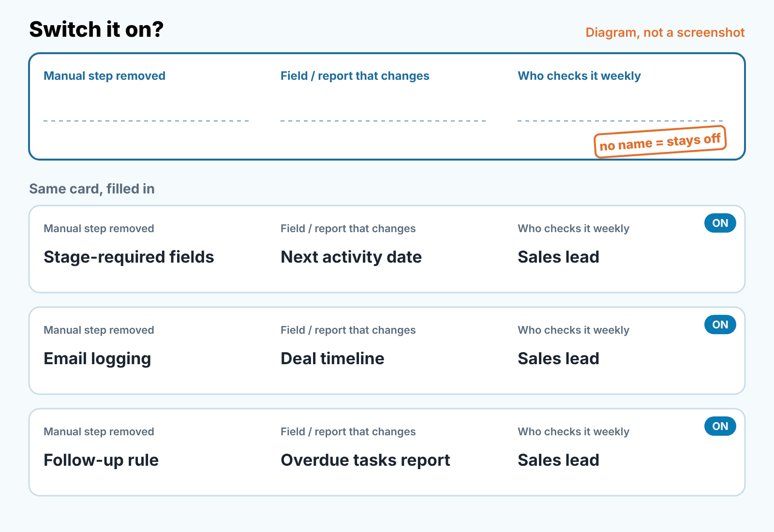Image resolution: width=774 pixels, height=532 pixels.
Task: Click 'Manual step removed' label above Email logging
Action: pyautogui.click(x=99, y=330)
